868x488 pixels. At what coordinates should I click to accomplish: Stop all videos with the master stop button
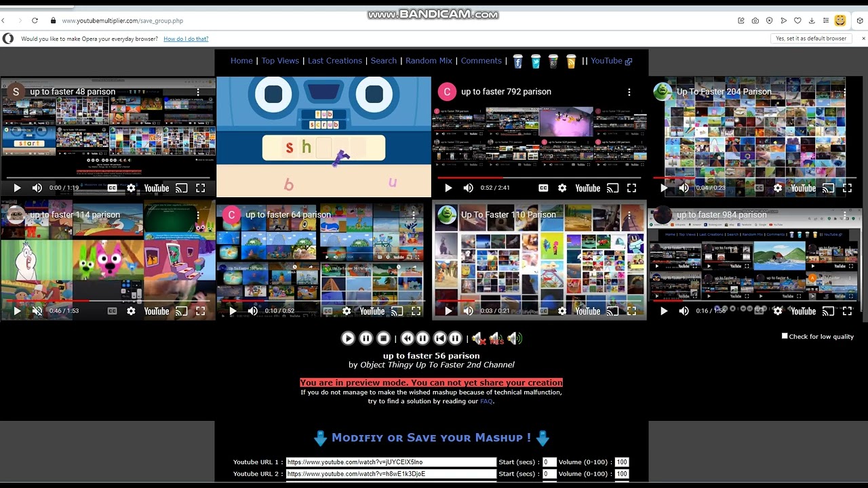[383, 338]
